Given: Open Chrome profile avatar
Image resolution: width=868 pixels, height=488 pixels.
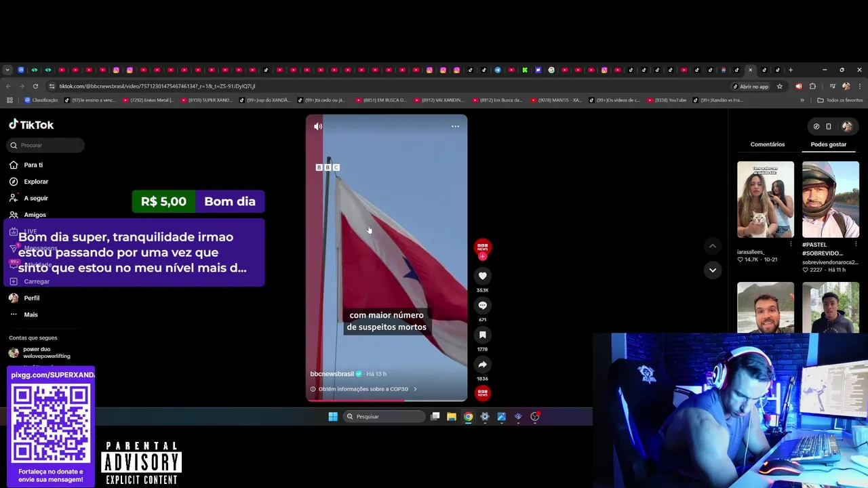Looking at the screenshot, I should 846,86.
